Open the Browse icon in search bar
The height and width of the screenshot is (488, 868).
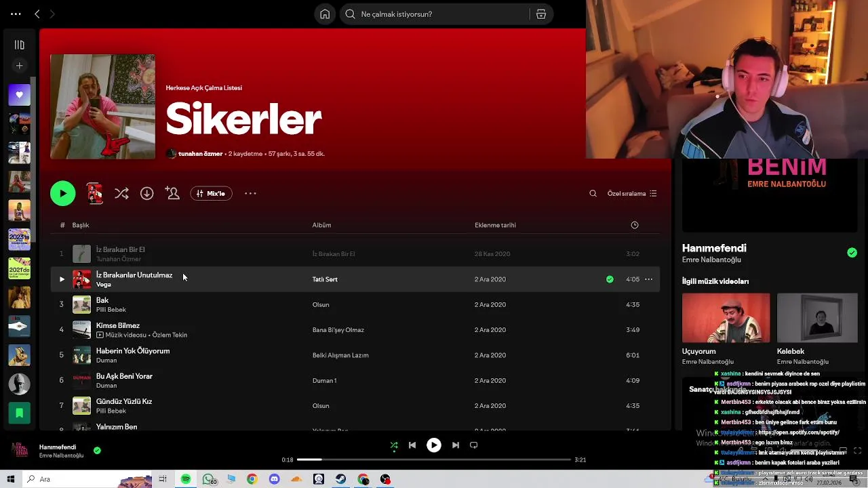(541, 14)
